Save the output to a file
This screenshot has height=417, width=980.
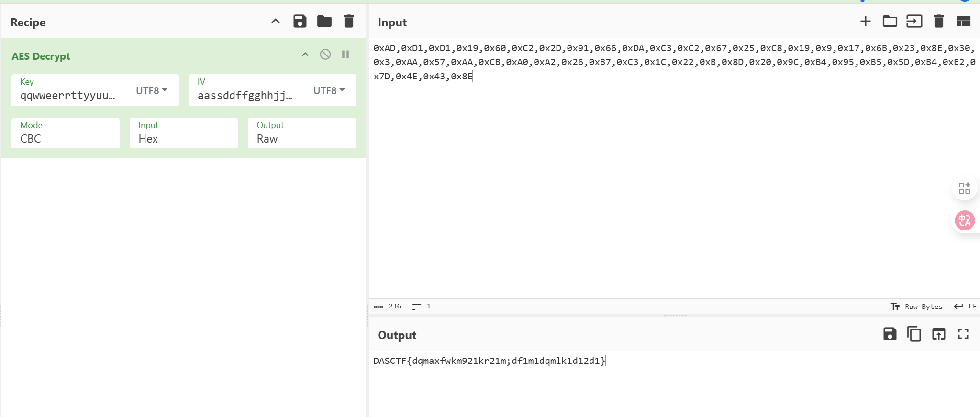point(890,334)
